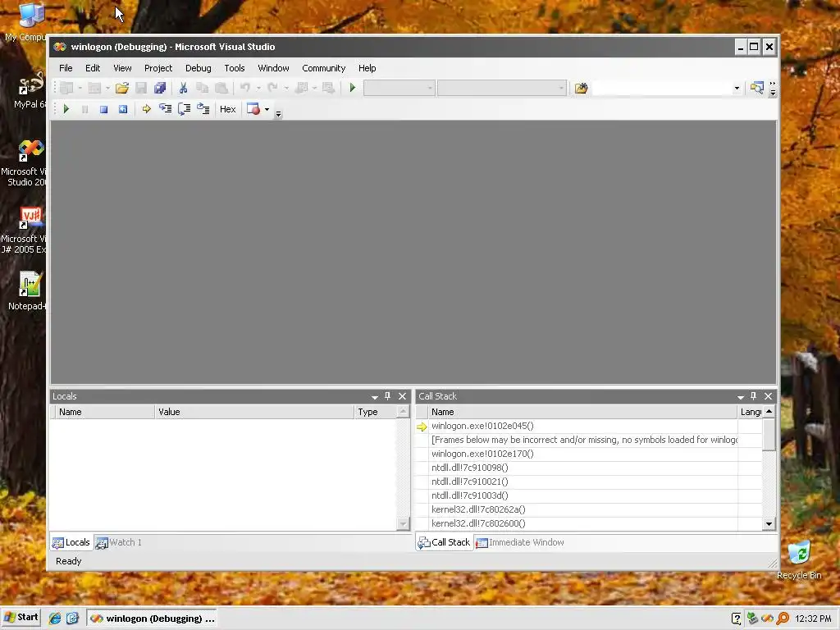This screenshot has height=630, width=840.
Task: Close the Call Stack panel
Action: [768, 396]
